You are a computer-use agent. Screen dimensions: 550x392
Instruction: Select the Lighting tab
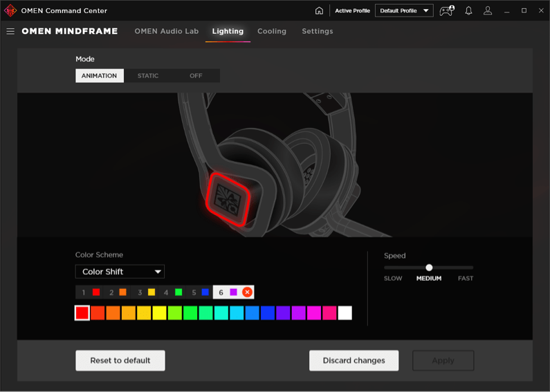[x=228, y=31]
